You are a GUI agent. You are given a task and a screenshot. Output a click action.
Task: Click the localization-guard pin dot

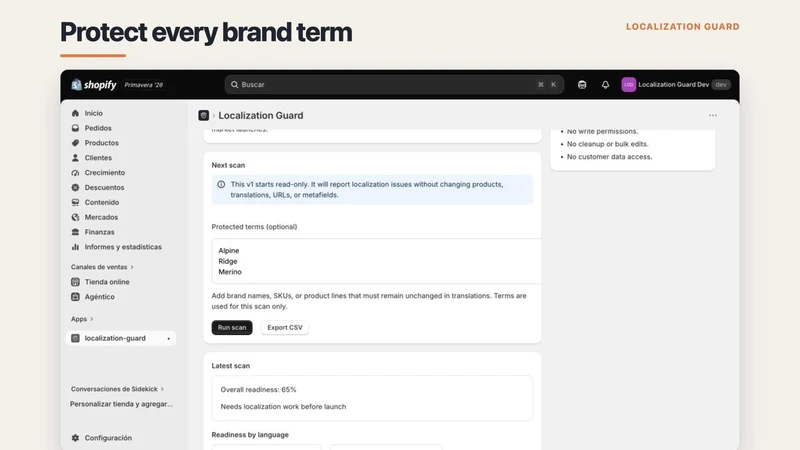(x=168, y=339)
